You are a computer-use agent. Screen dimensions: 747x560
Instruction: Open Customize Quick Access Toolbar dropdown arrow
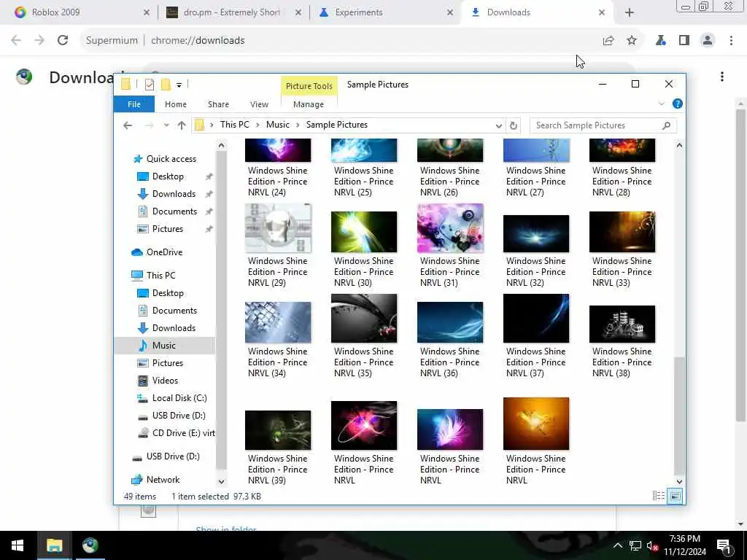179,85
